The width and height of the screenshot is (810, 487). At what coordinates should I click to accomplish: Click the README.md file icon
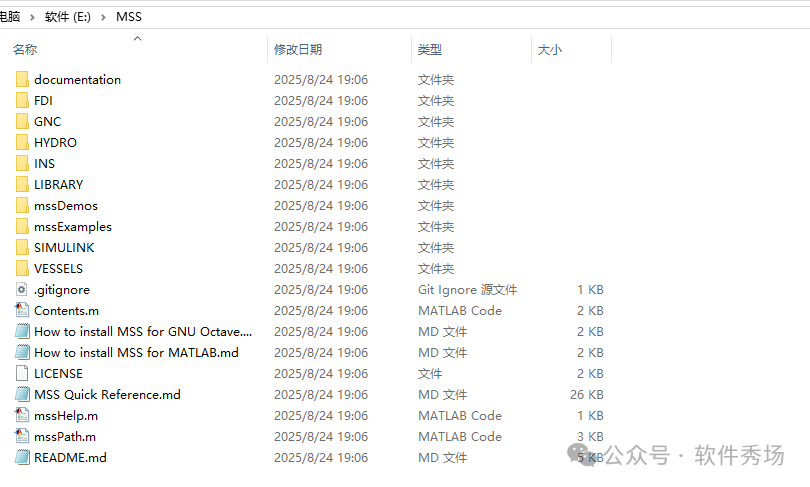point(22,458)
